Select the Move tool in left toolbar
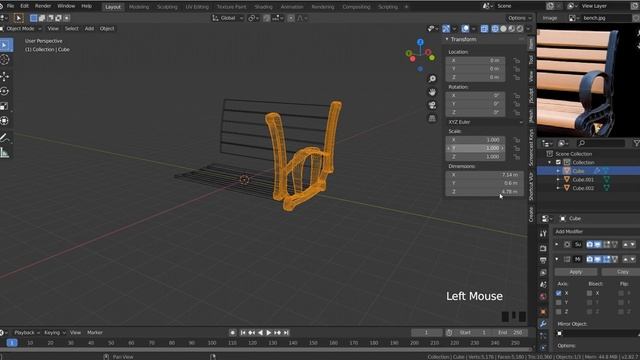This screenshot has height=360, width=640. [x=5, y=76]
